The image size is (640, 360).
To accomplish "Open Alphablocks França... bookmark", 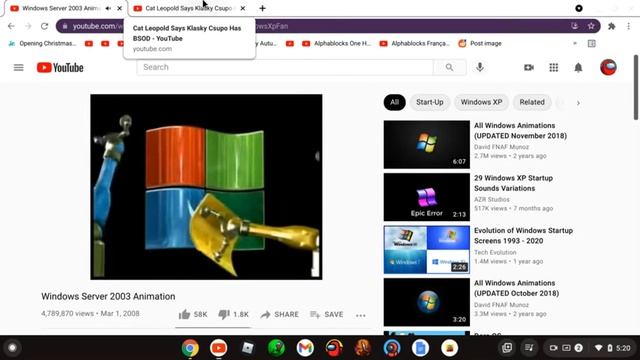I will (x=415, y=43).
